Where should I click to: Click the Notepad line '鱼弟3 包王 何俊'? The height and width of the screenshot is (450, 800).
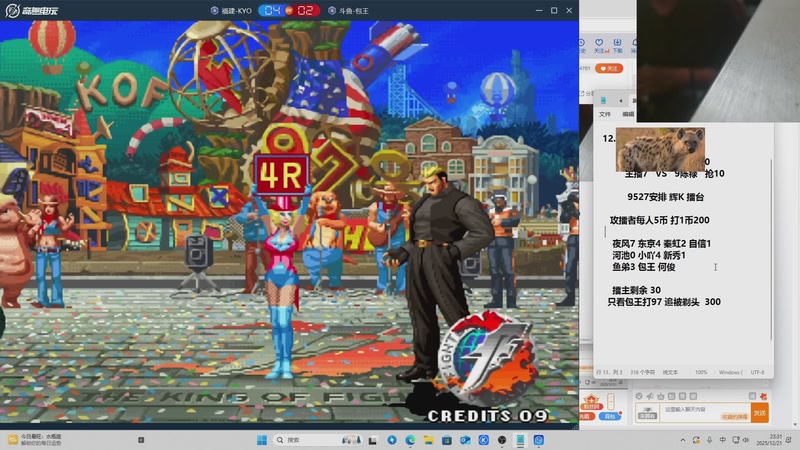tap(643, 267)
